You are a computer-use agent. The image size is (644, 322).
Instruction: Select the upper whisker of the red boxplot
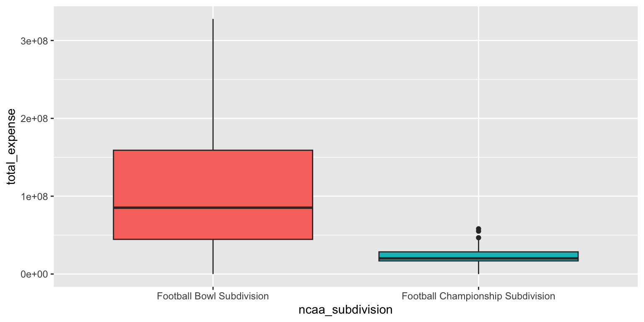point(213,84)
